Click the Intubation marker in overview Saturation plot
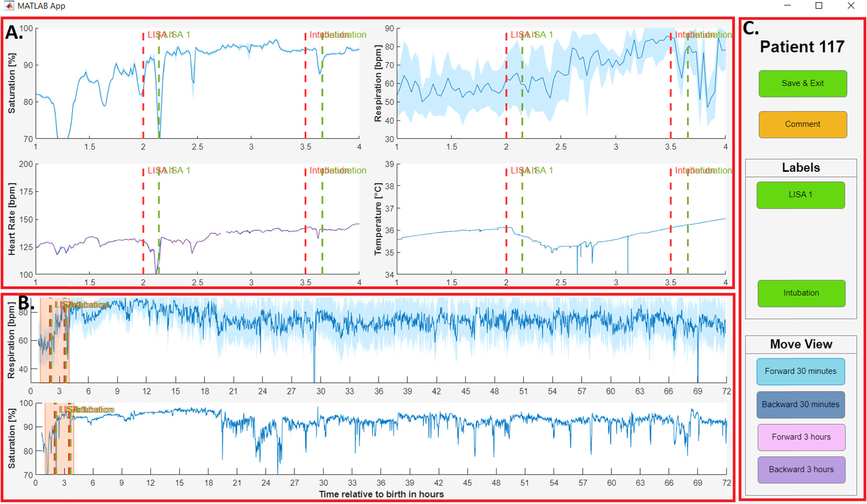Screen dimensions: 867x504 point(71,444)
